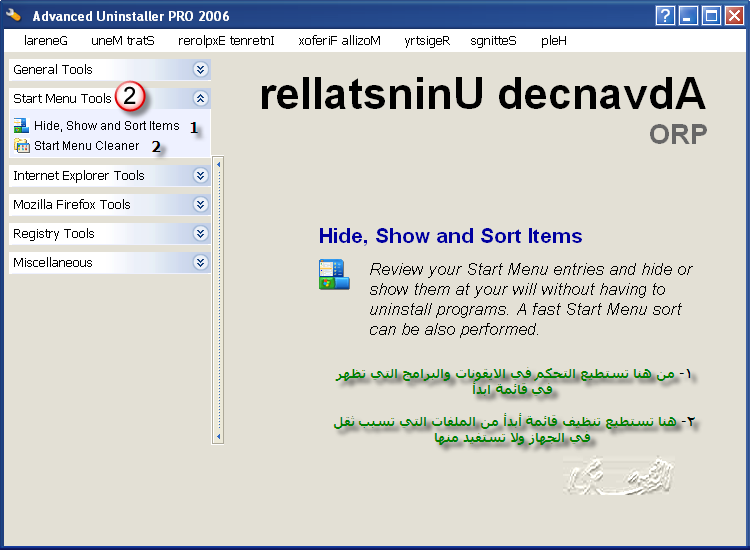
Task: Expand the Mozilla Firefox Tools section
Action: [200, 205]
